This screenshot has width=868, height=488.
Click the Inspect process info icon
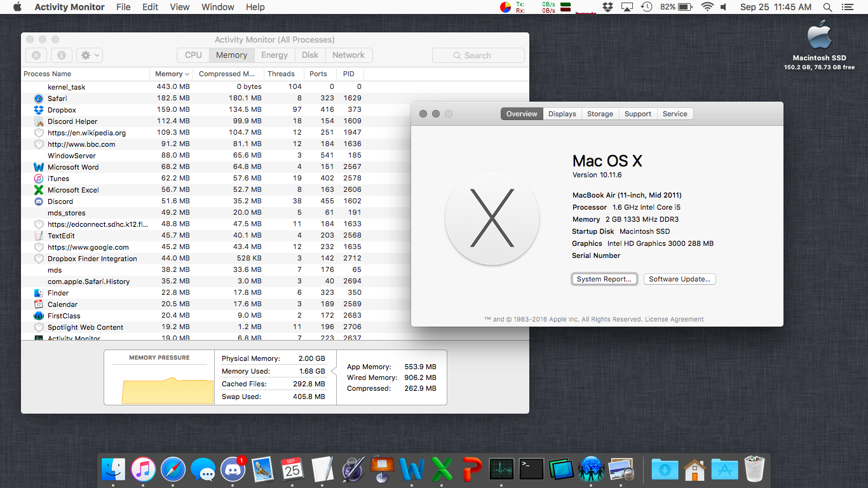click(62, 55)
